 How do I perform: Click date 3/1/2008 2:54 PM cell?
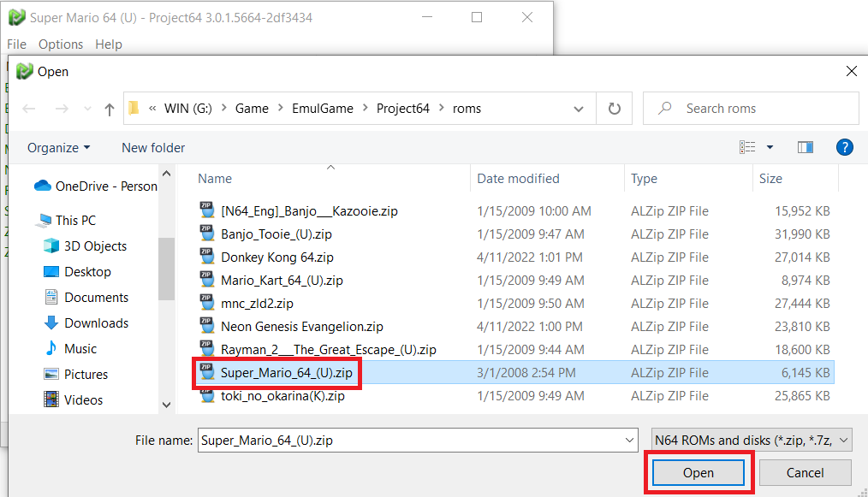[526, 373]
